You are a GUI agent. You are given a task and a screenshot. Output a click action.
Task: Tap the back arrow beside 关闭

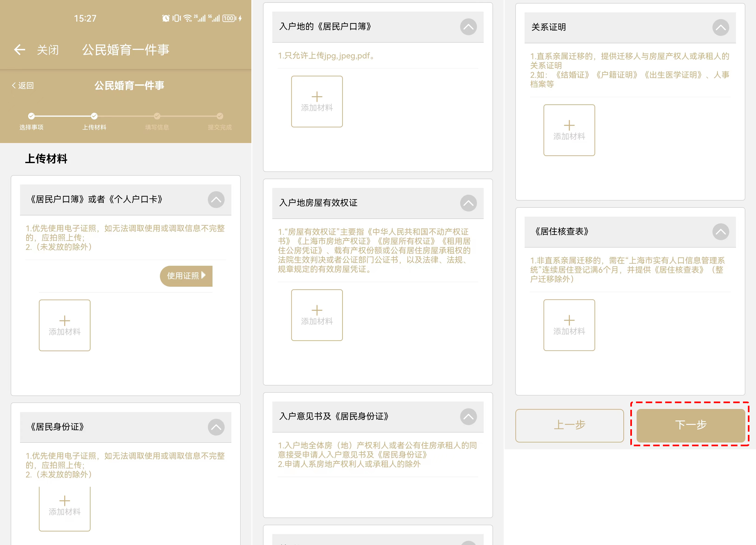point(19,50)
